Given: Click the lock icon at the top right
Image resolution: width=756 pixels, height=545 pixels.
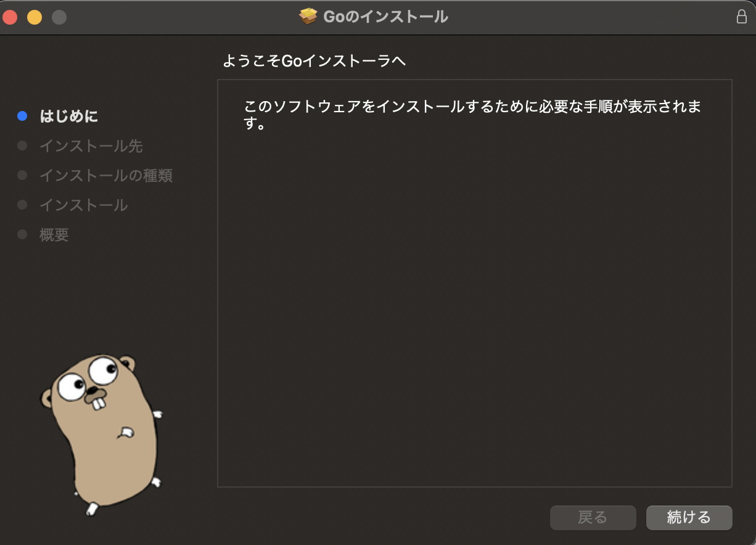Looking at the screenshot, I should tap(743, 17).
